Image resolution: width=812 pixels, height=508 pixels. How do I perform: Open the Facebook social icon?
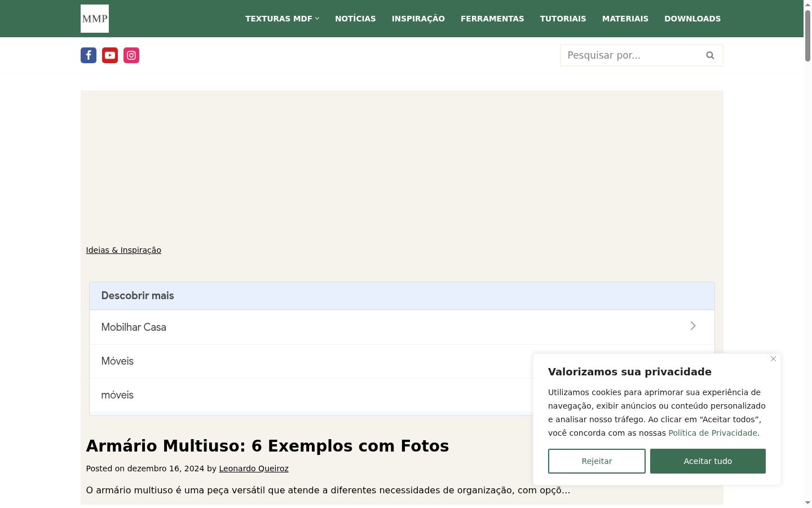89,55
